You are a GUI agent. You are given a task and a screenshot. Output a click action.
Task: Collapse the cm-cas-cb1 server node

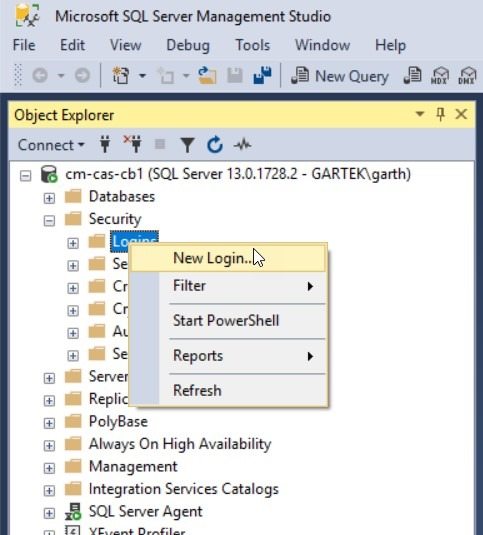click(26, 176)
